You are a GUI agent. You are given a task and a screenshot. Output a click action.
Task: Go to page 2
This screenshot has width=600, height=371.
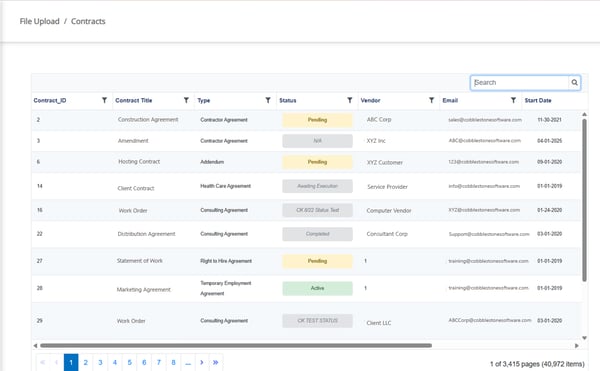click(86, 362)
